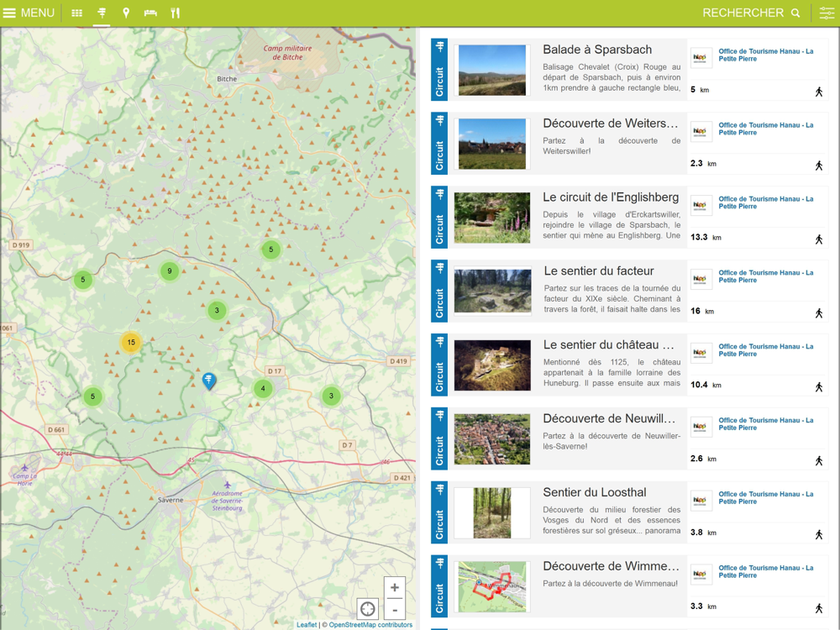Click Office de Tourisme link for Sparsbach

pyautogui.click(x=765, y=55)
